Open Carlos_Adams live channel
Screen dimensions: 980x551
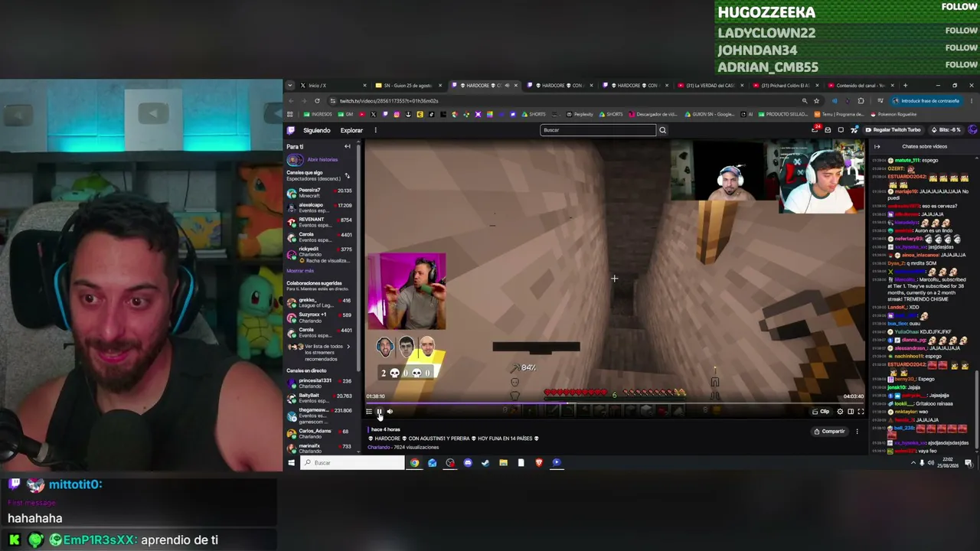(319, 434)
